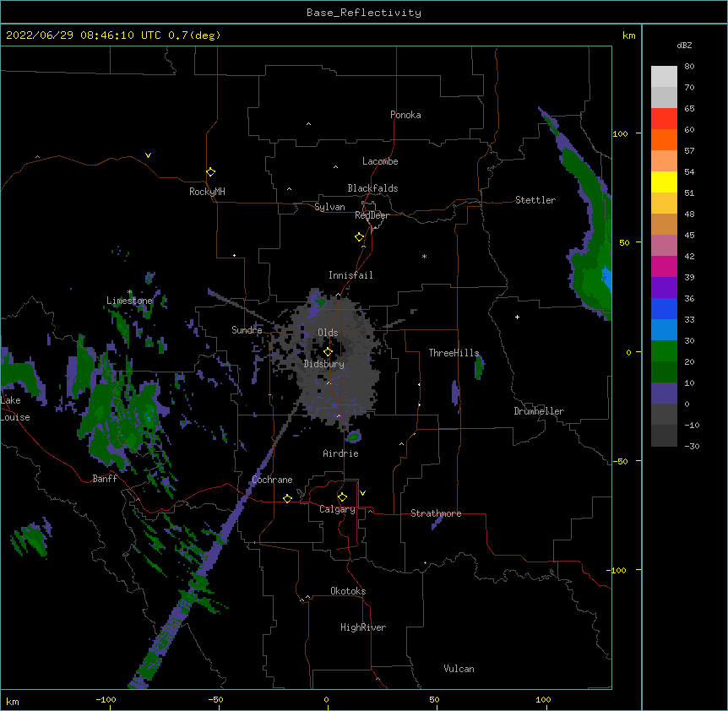
Task: Click the Stettler town label
Action: coord(535,200)
